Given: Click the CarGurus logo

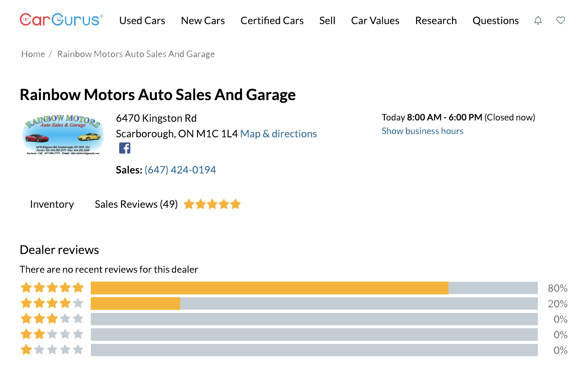Looking at the screenshot, I should (x=61, y=20).
